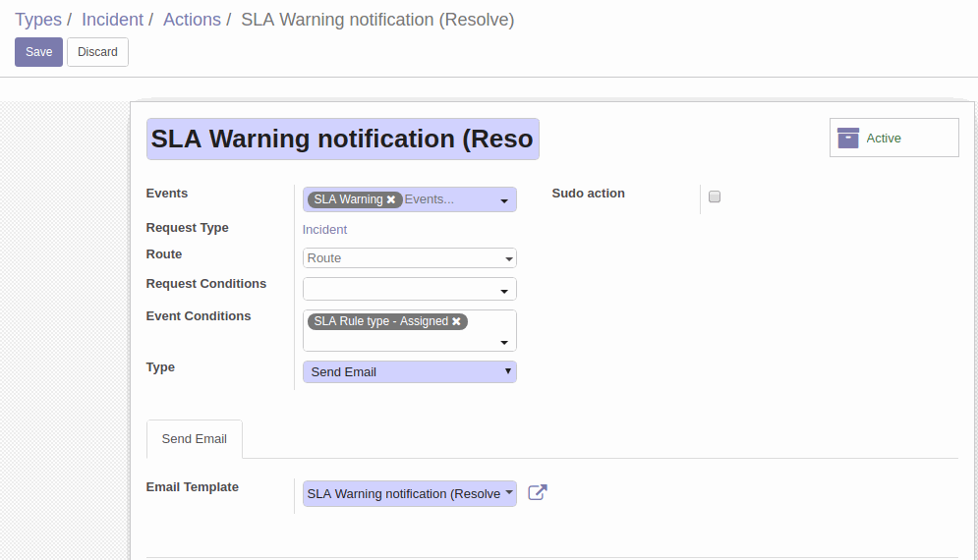Navigate to the Actions breadcrumb
The height and width of the screenshot is (560, 978).
click(192, 20)
